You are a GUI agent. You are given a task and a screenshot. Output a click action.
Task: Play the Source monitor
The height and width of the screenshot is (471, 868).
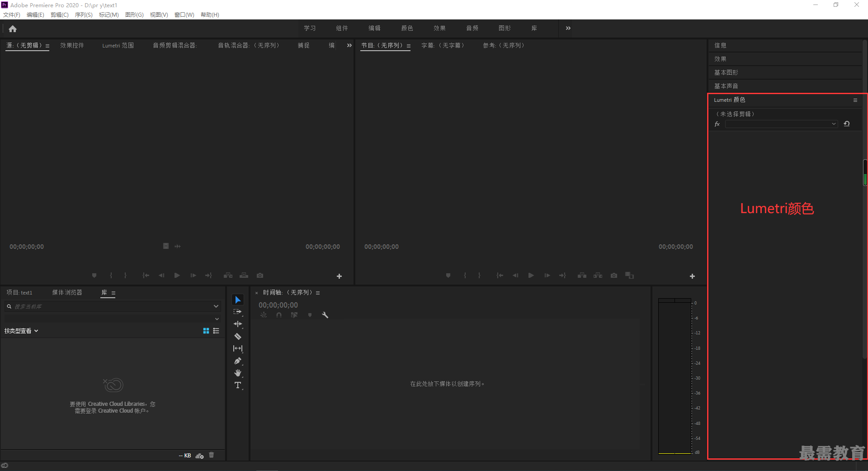coord(177,275)
